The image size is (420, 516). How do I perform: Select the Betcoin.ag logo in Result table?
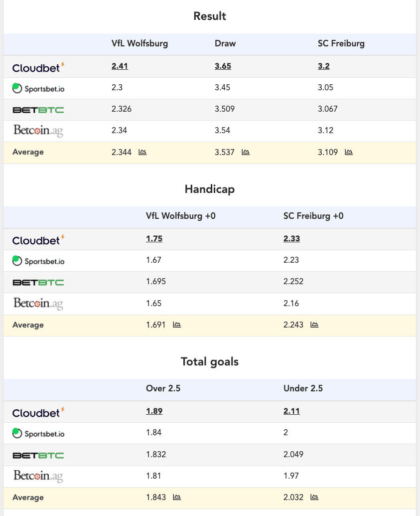click(x=38, y=131)
